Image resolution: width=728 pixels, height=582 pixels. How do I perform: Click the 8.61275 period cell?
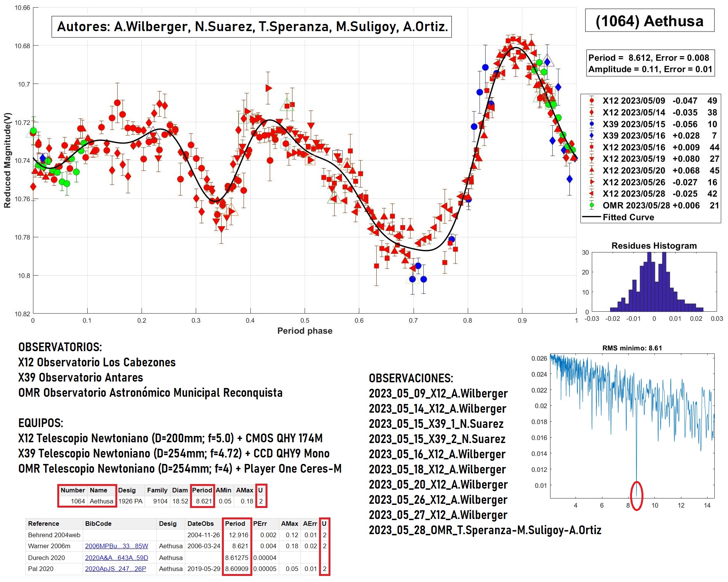coord(237,558)
